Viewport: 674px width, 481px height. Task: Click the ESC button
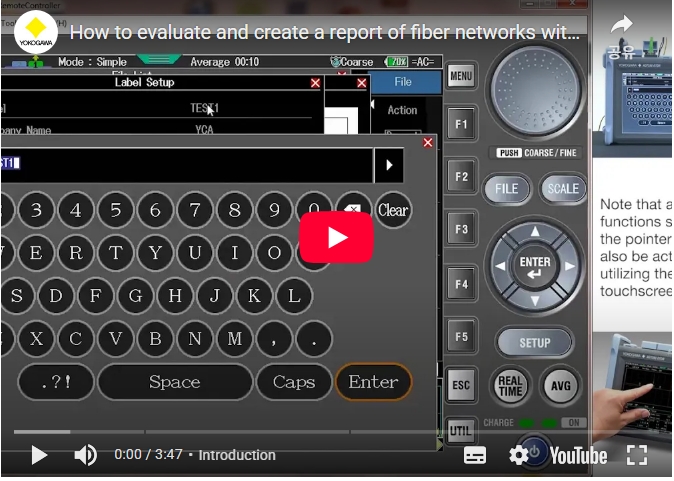[461, 385]
